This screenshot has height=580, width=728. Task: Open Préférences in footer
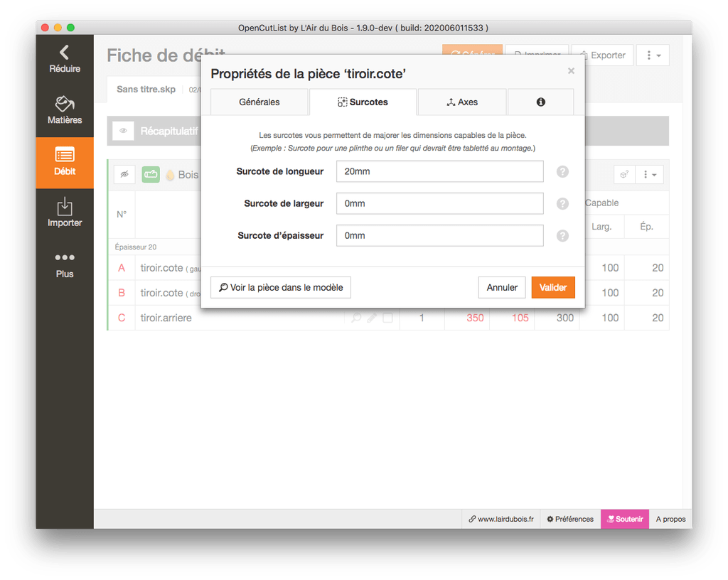pyautogui.click(x=570, y=519)
